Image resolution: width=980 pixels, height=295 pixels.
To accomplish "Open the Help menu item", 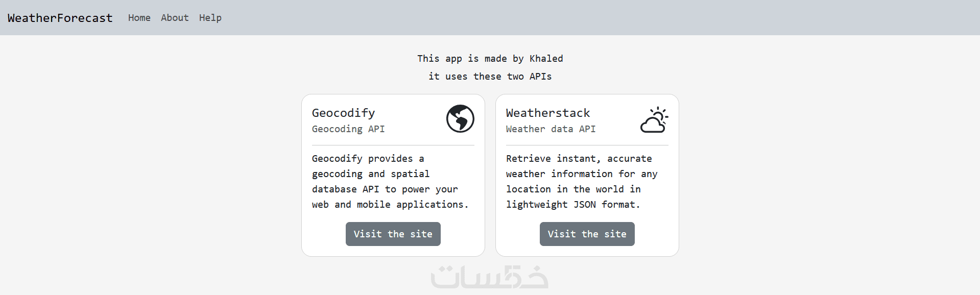I will coord(210,18).
